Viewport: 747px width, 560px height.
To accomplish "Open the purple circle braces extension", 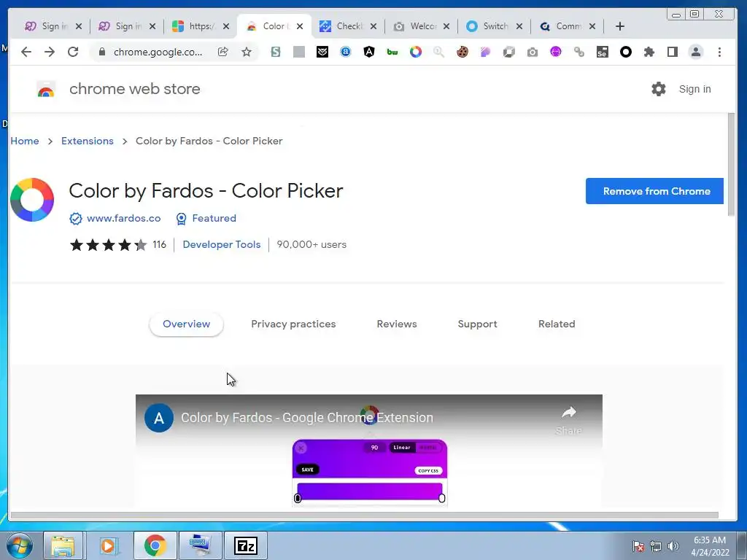I will [555, 52].
